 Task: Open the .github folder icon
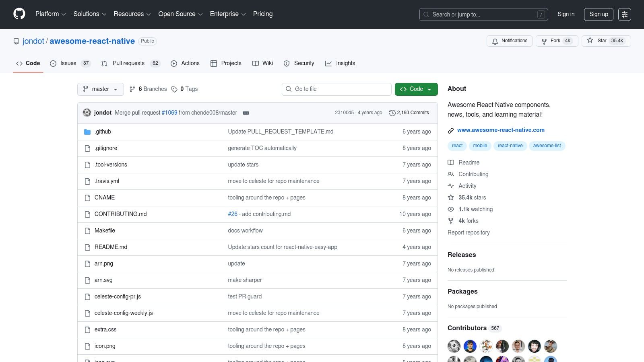(x=87, y=132)
